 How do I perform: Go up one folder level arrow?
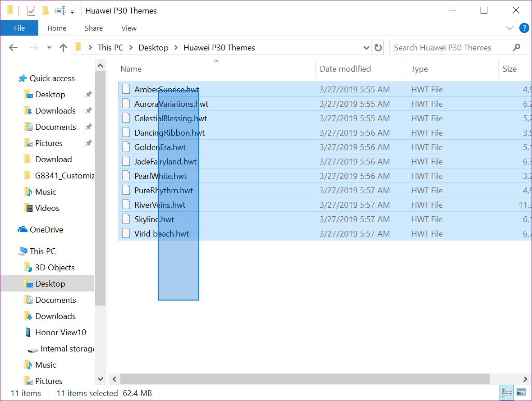point(63,48)
